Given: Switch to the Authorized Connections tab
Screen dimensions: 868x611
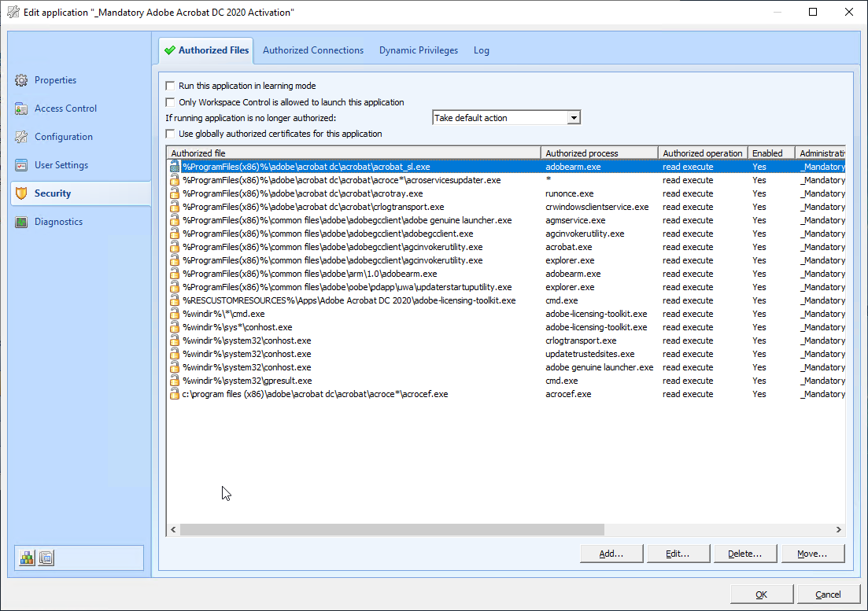Looking at the screenshot, I should (x=313, y=50).
